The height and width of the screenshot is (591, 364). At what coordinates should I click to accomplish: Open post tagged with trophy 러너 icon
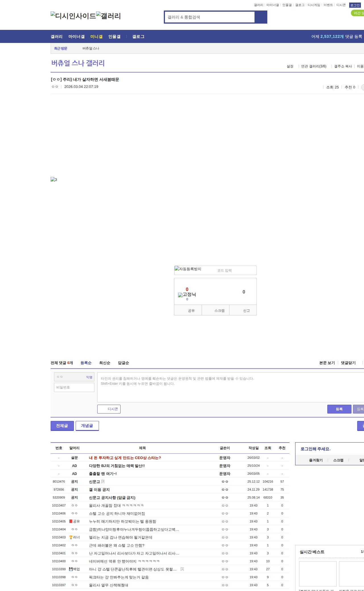click(121, 537)
